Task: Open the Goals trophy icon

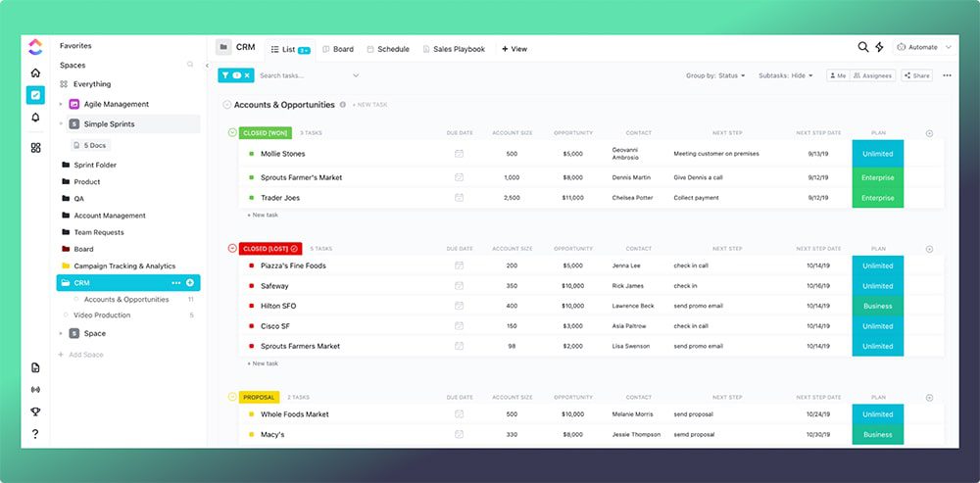Action: 35,411
